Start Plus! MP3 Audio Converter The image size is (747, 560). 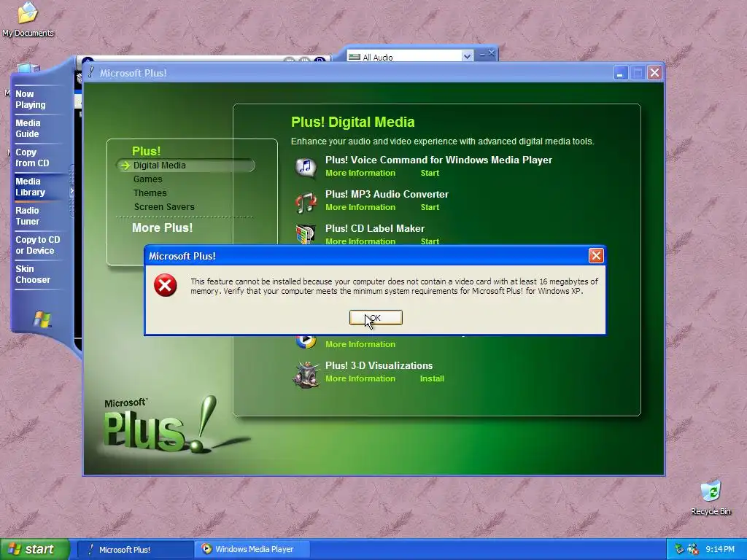430,207
